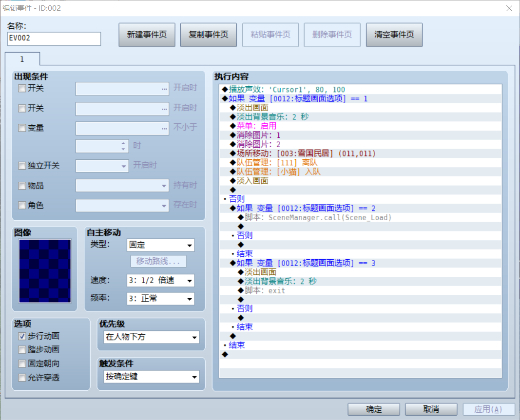Viewport: 520px width, 420px height.
Task: Close the 编辑事件 dialog window
Action: coord(509,8)
